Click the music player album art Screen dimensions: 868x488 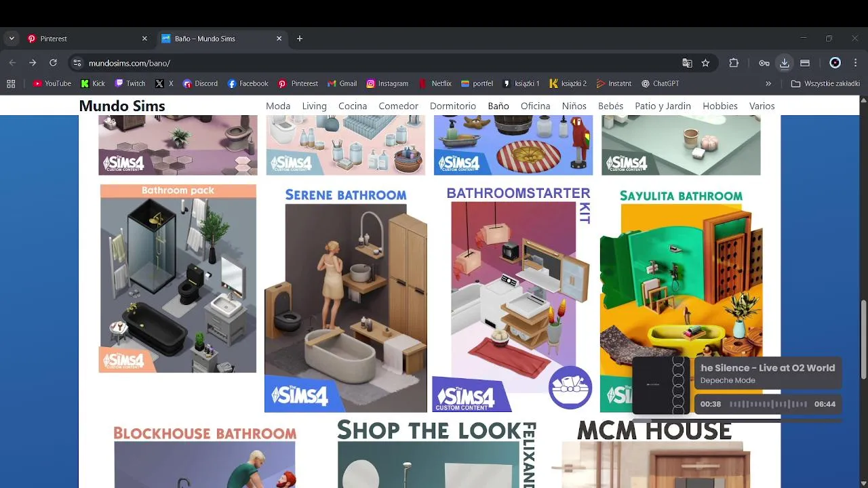point(661,385)
